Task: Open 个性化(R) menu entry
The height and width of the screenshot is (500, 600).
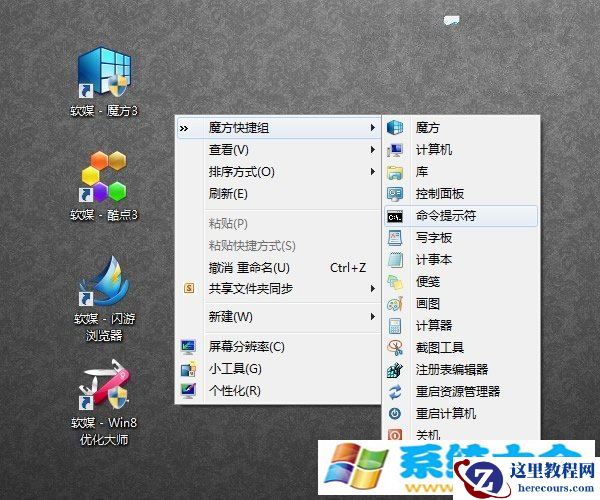Action: point(279,391)
